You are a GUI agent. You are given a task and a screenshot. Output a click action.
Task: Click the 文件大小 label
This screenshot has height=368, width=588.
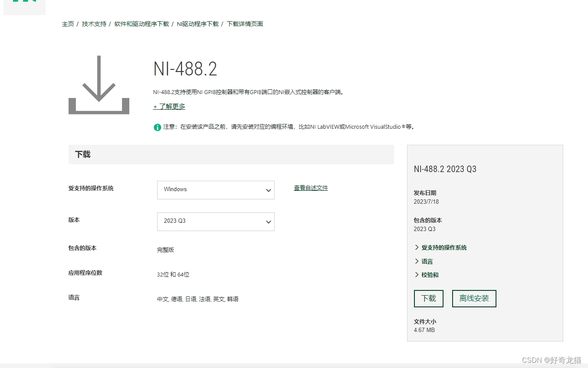coord(425,322)
